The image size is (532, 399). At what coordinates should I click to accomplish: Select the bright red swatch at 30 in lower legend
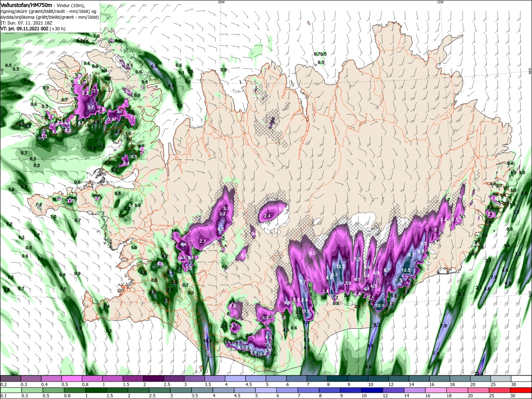[x=521, y=390]
